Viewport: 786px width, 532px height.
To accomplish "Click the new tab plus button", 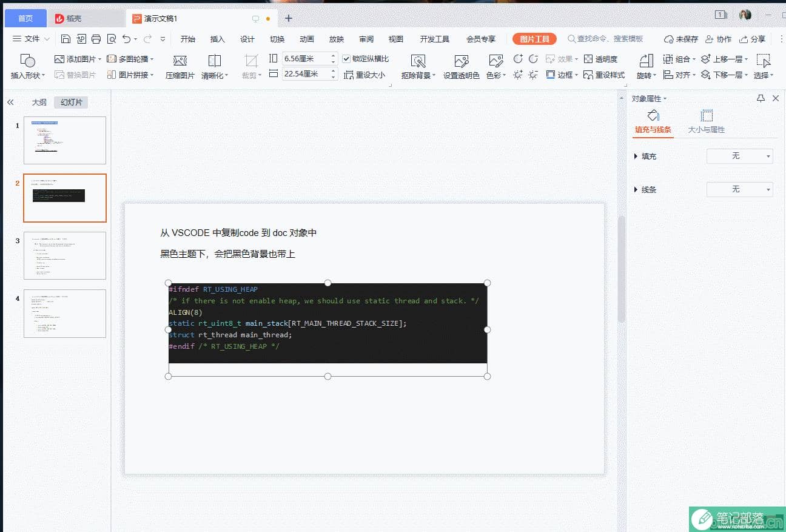I will click(x=289, y=18).
